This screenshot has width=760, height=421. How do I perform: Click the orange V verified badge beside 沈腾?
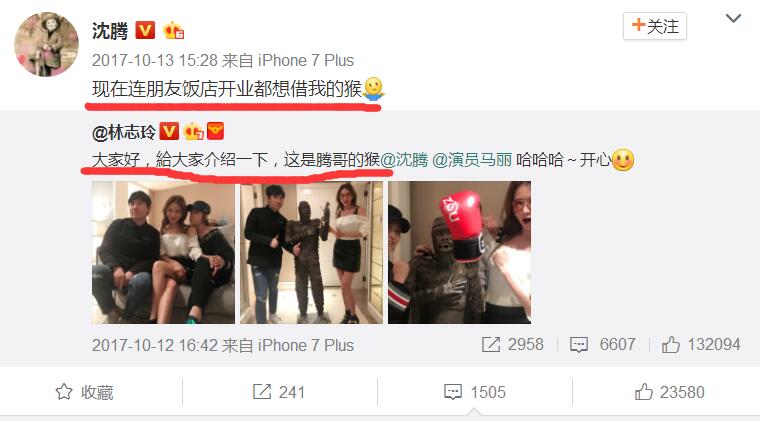point(144,30)
